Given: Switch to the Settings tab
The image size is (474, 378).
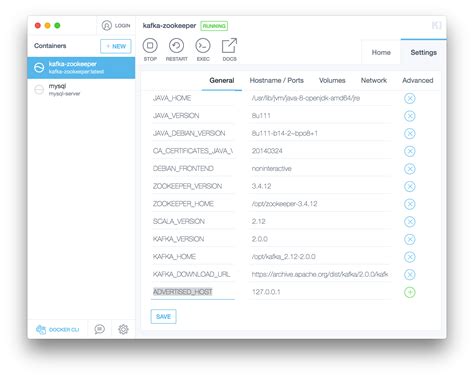Looking at the screenshot, I should [x=423, y=52].
